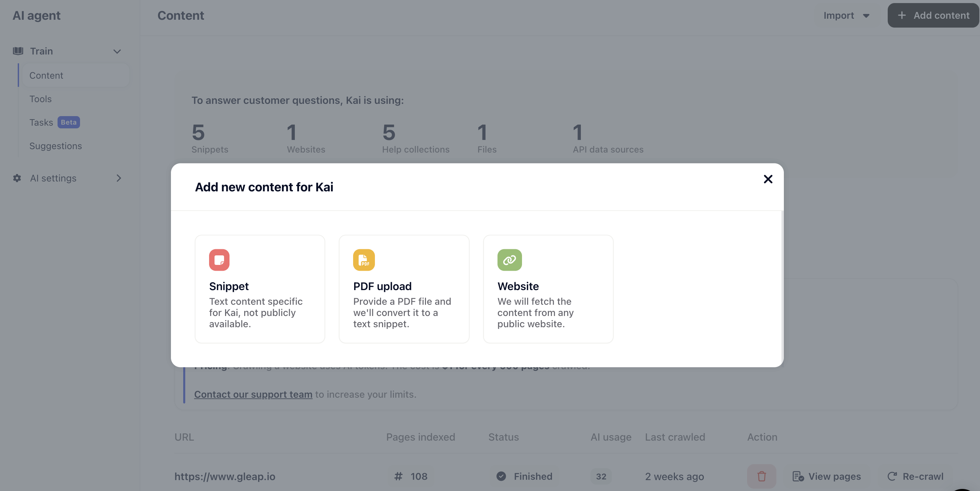Follow the Contact our support team link
This screenshot has height=491, width=980.
(x=253, y=394)
